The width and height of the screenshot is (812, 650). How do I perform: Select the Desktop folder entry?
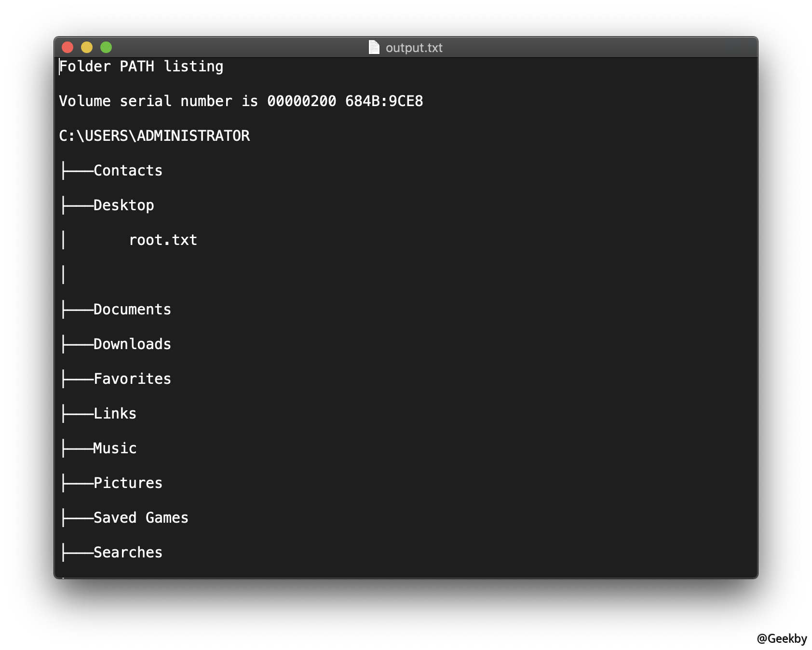[123, 205]
